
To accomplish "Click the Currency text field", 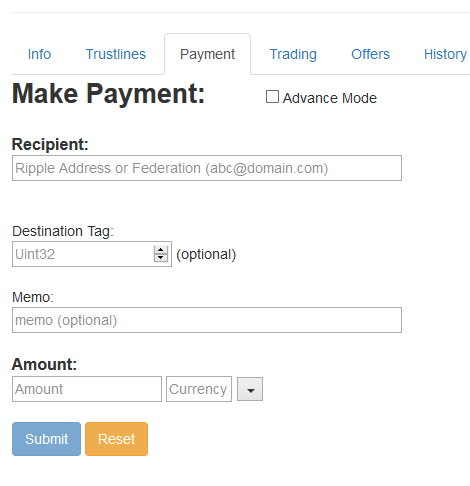I will click(199, 389).
